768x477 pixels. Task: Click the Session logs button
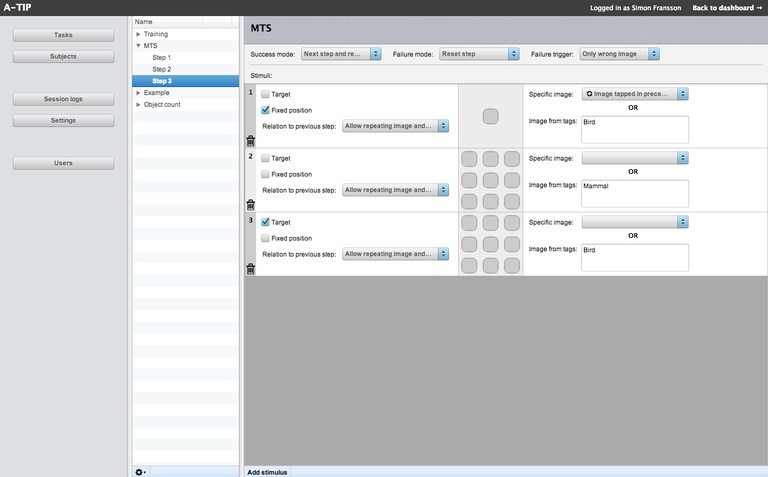point(63,100)
